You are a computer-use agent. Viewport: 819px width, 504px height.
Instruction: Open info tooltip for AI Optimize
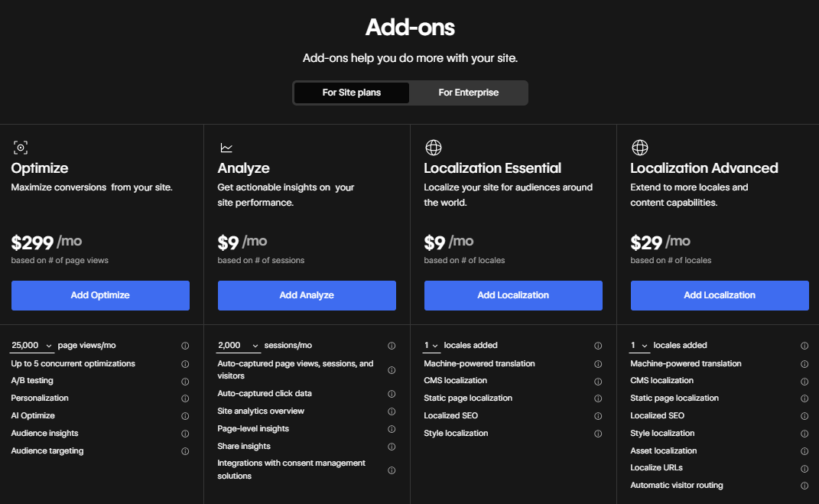(x=185, y=415)
